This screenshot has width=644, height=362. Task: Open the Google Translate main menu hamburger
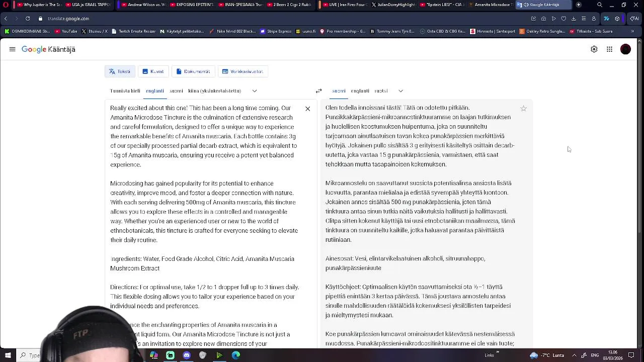pyautogui.click(x=12, y=49)
